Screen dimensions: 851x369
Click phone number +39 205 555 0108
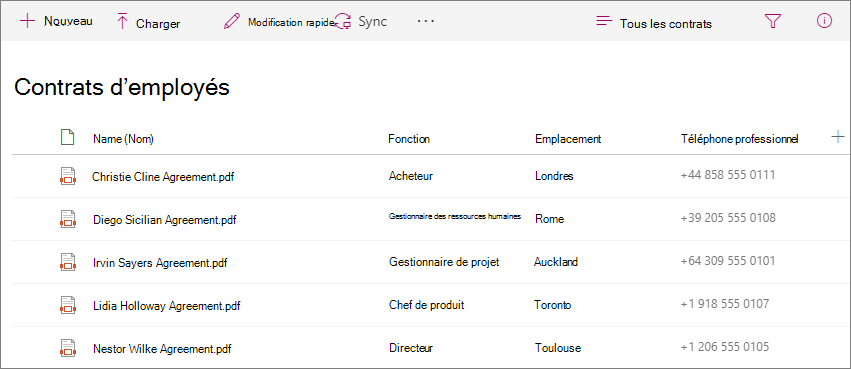point(728,218)
